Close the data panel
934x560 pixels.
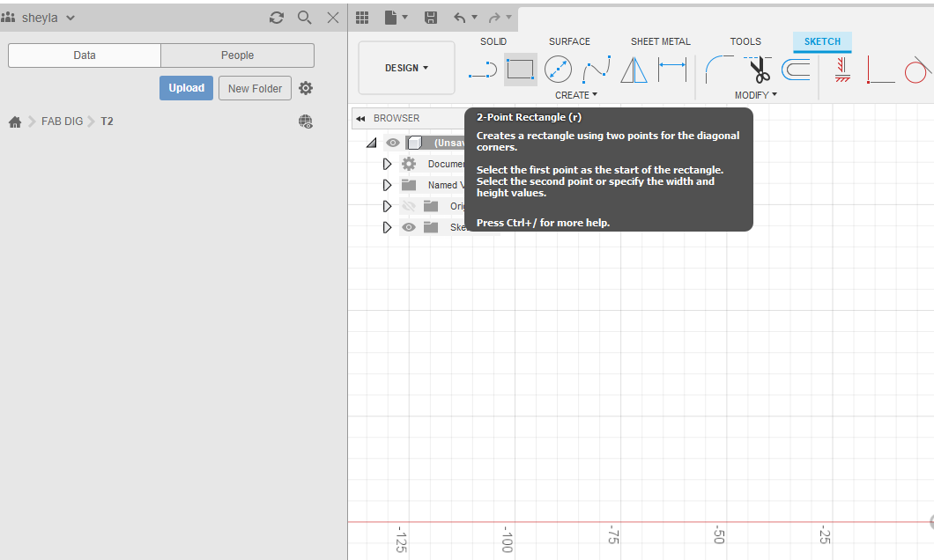point(333,18)
